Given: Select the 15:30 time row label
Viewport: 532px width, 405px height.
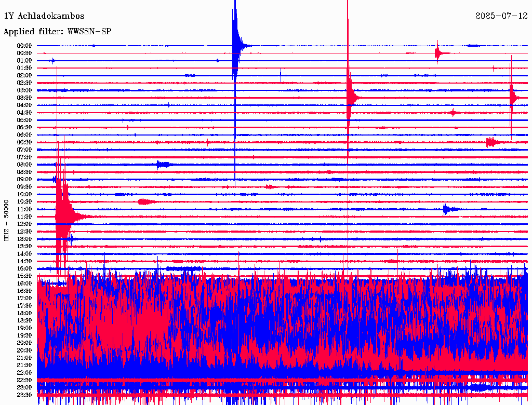Looking at the screenshot, I should pos(24,276).
